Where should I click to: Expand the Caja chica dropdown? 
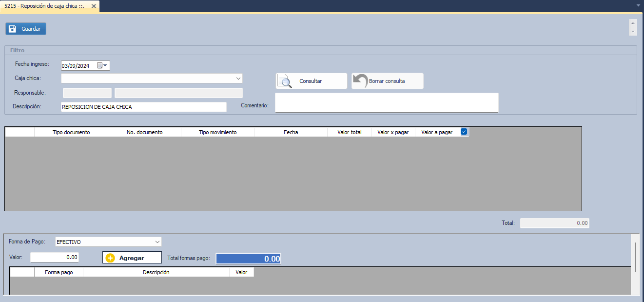pyautogui.click(x=238, y=79)
